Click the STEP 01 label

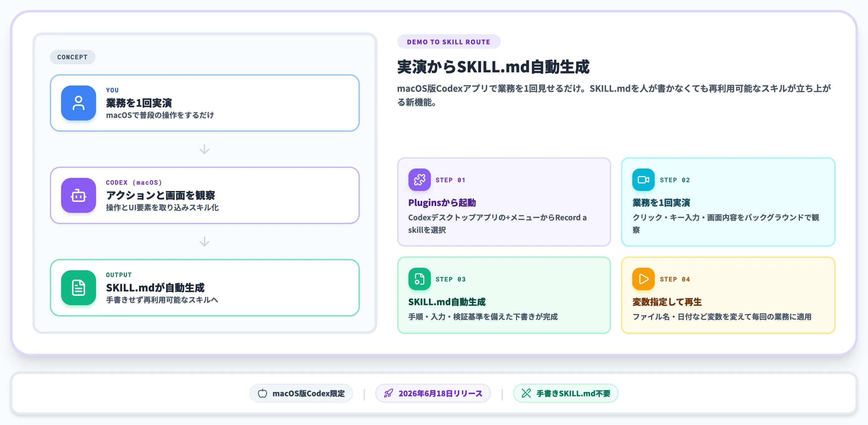click(x=451, y=180)
